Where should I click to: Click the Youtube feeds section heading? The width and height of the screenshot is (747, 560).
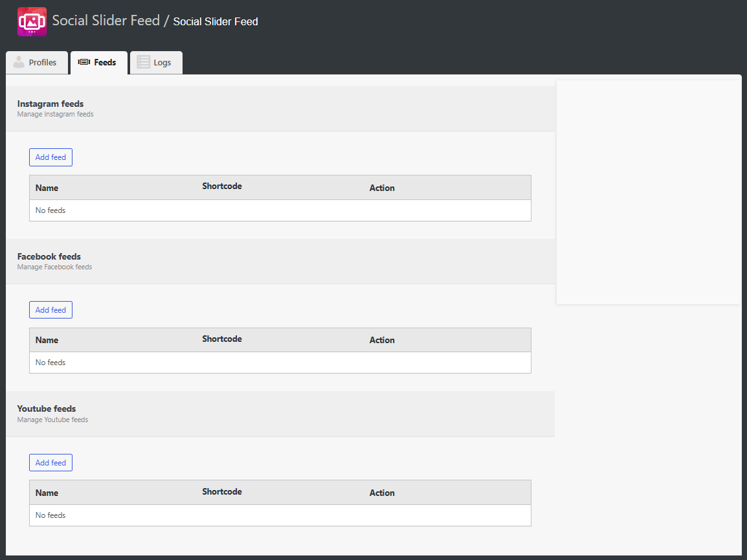tap(46, 409)
